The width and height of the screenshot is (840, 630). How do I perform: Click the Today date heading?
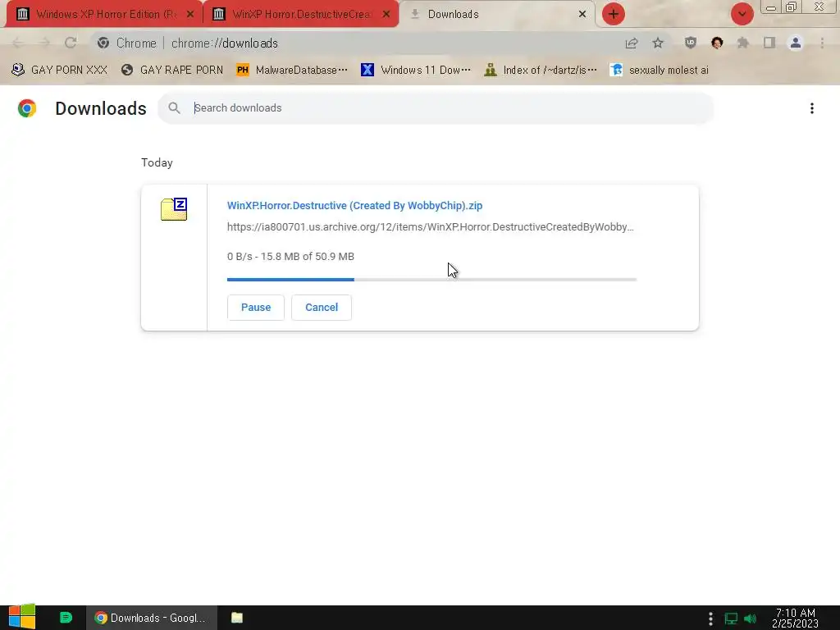tap(157, 163)
